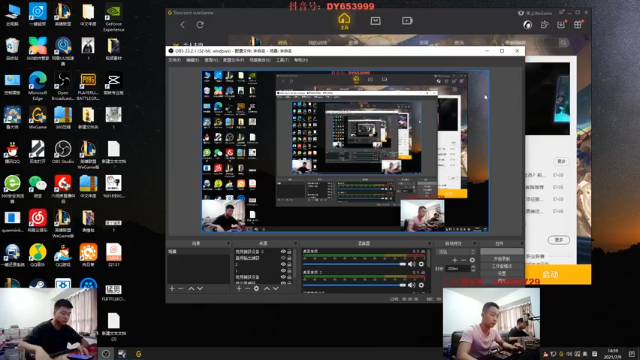Image resolution: width=640 pixels, height=360 pixels.
Task: Go back in the WeGame window
Action: [x=182, y=24]
